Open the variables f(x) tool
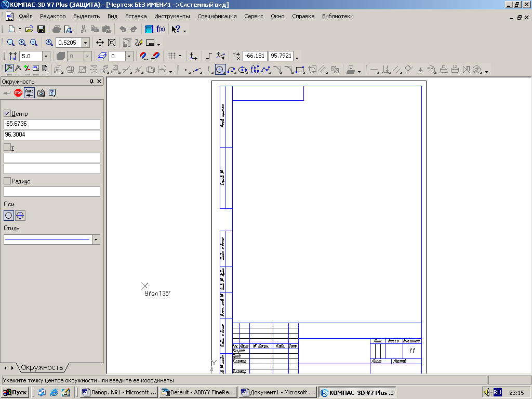The height and width of the screenshot is (399, 532). (x=161, y=29)
